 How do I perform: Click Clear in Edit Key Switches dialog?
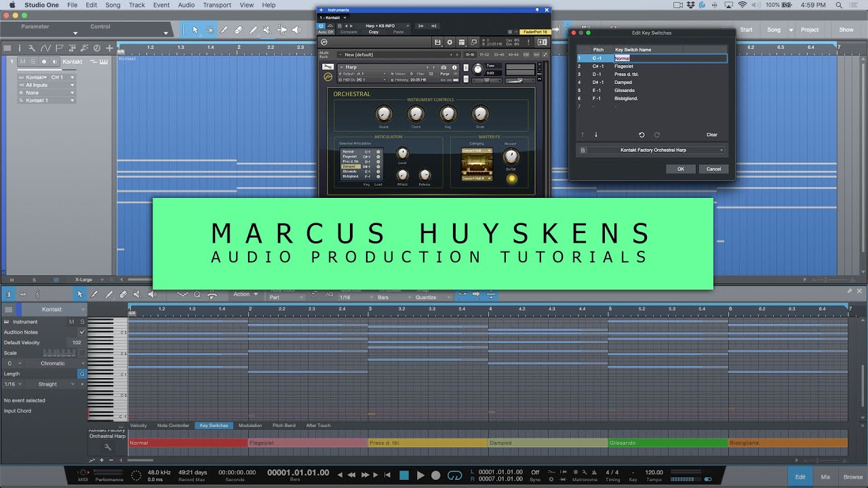(x=711, y=135)
